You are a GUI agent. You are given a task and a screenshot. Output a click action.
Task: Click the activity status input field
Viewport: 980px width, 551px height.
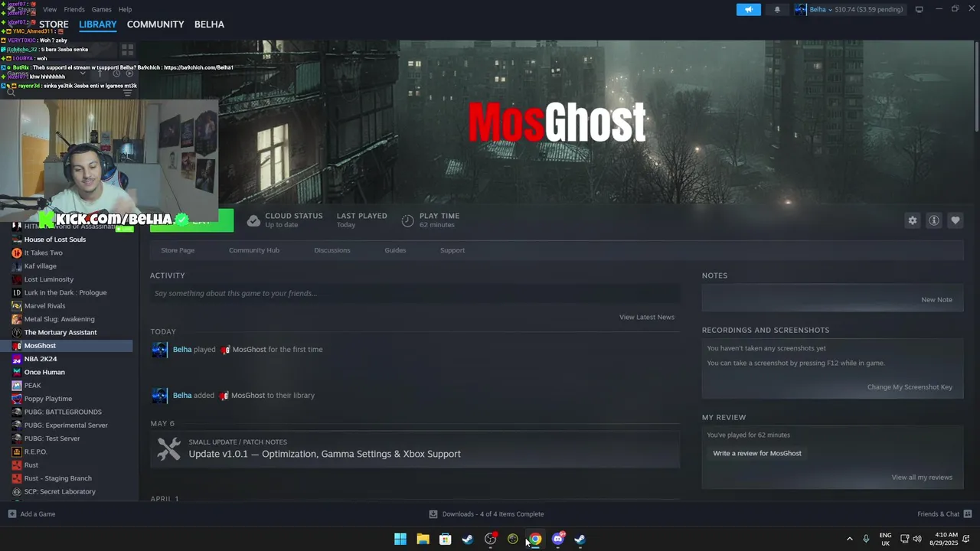(415, 293)
